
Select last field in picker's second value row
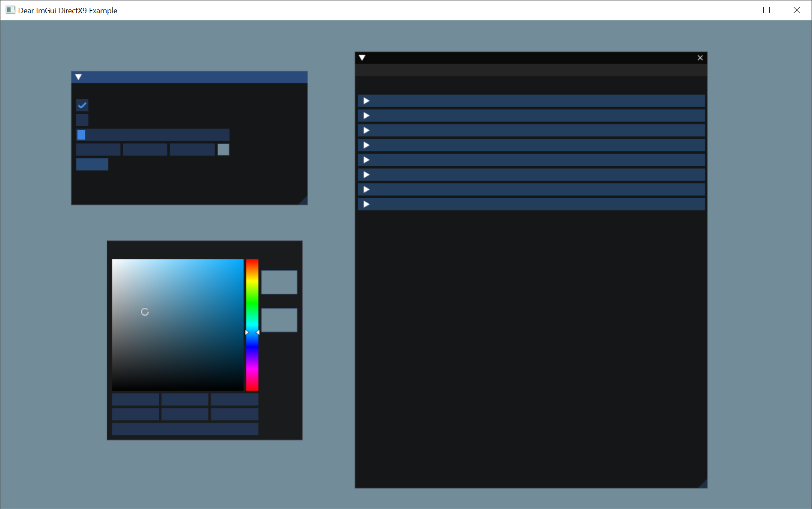(x=234, y=414)
